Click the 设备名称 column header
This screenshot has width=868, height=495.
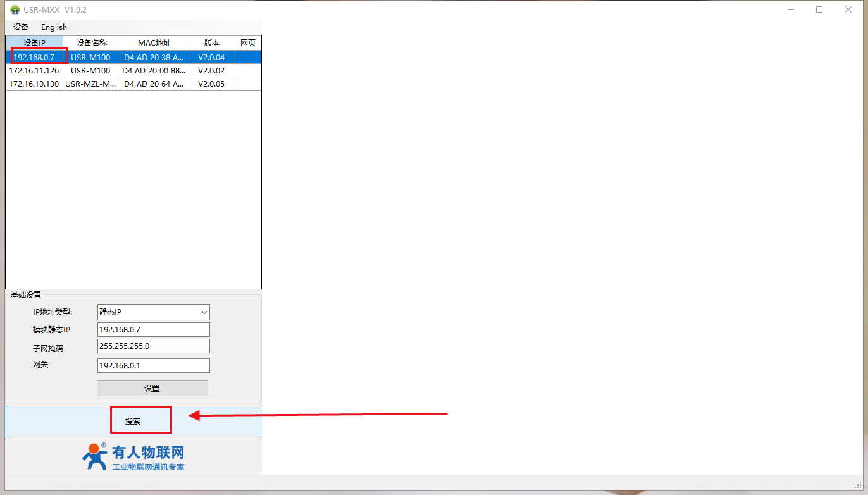click(91, 43)
